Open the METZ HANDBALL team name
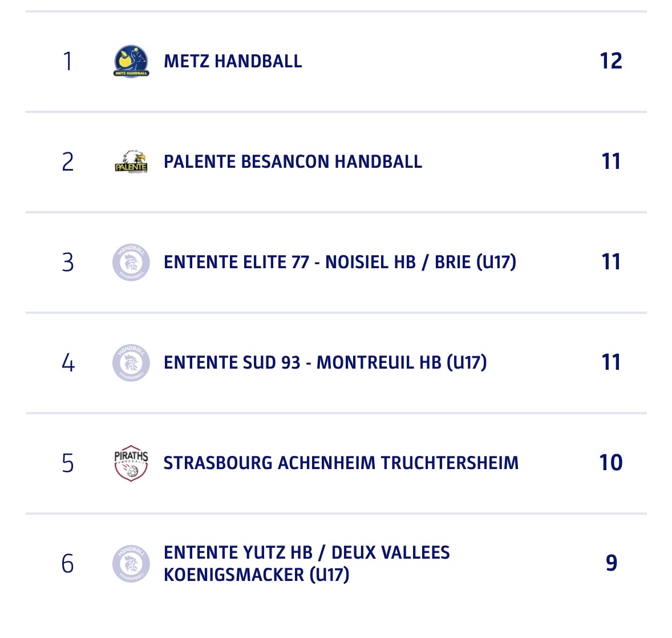This screenshot has width=672, height=638. coord(233,61)
